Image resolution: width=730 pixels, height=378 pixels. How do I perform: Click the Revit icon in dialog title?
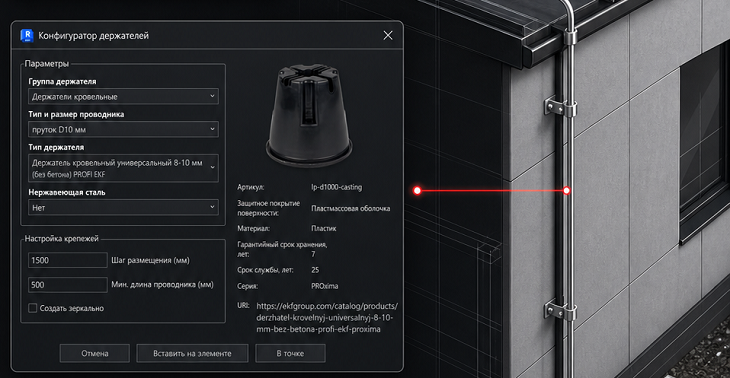pos(27,35)
